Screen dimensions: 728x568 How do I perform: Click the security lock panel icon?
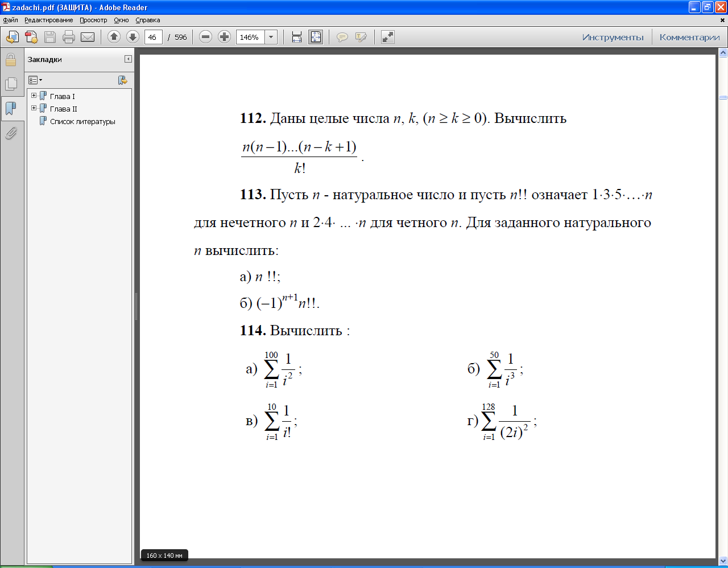tap(11, 60)
